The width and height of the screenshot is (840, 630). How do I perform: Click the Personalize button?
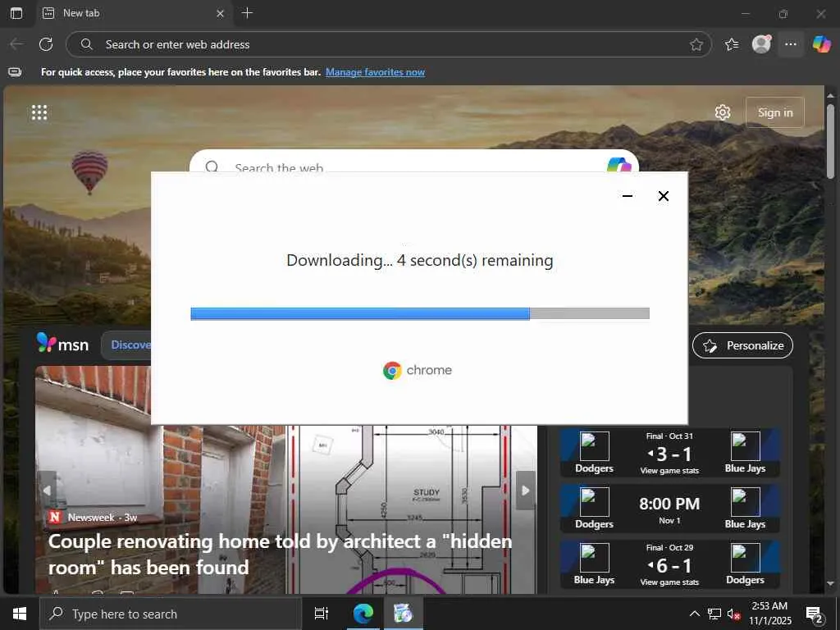point(742,345)
